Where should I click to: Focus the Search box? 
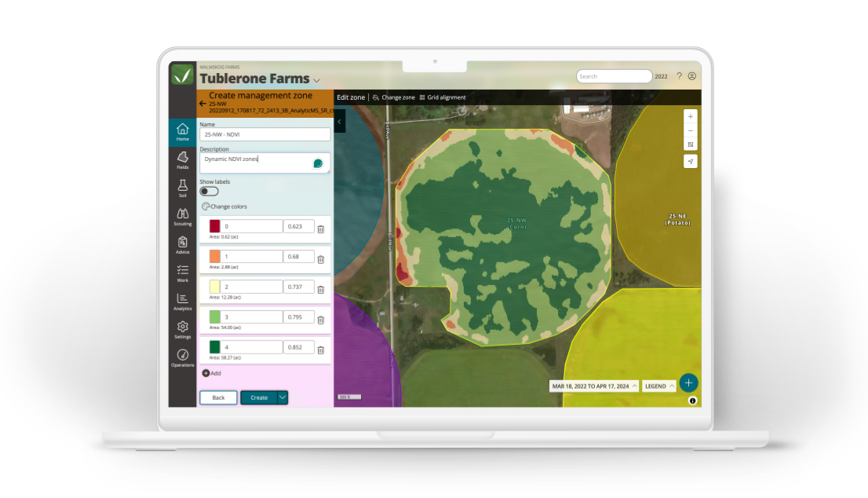point(614,76)
